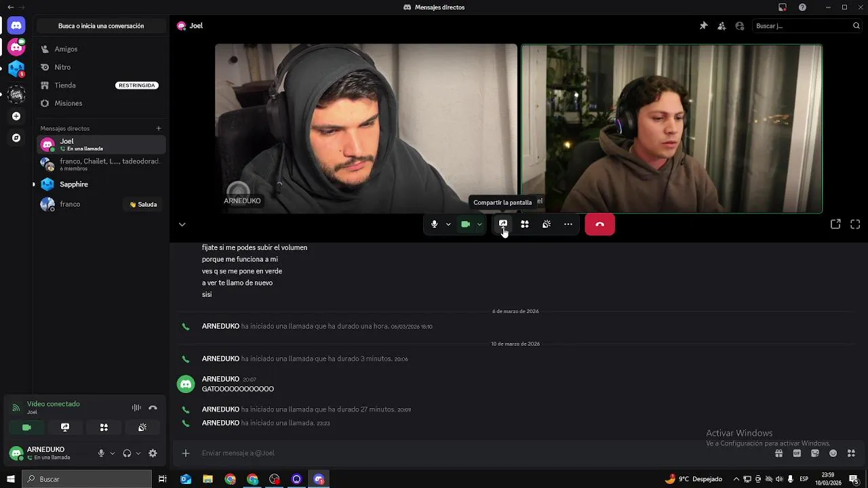The width and height of the screenshot is (868, 488).
Task: Toggle camera in the bottom-left voice panel
Action: tap(26, 428)
